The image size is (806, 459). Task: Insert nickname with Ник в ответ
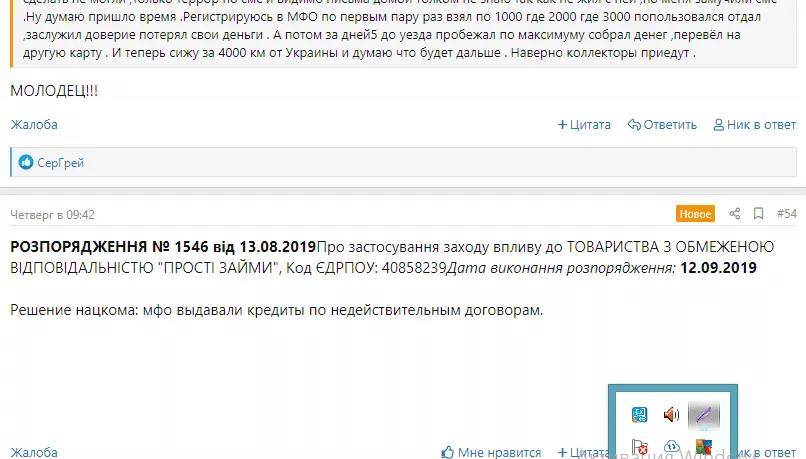pos(754,125)
